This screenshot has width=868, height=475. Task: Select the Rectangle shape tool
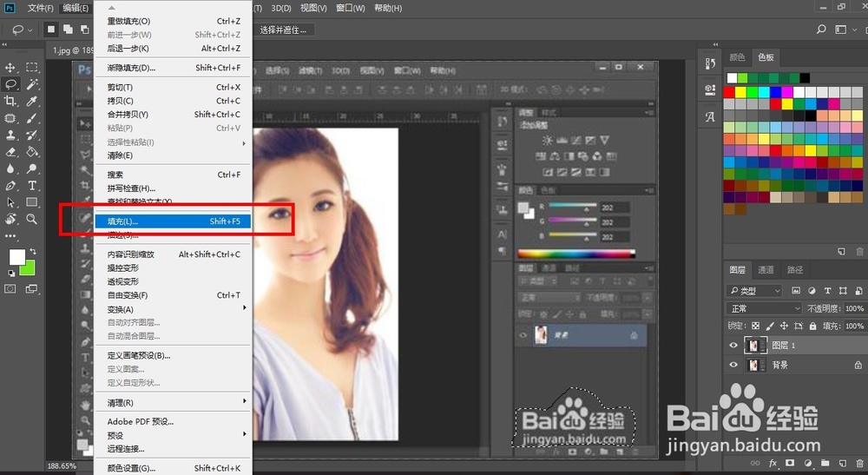[x=32, y=202]
